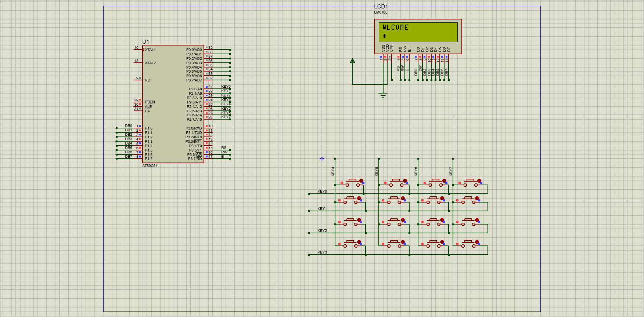This screenshot has height=317, width=644.
Task: Click the KEY1 row label left of keypad
Action: [322, 209]
